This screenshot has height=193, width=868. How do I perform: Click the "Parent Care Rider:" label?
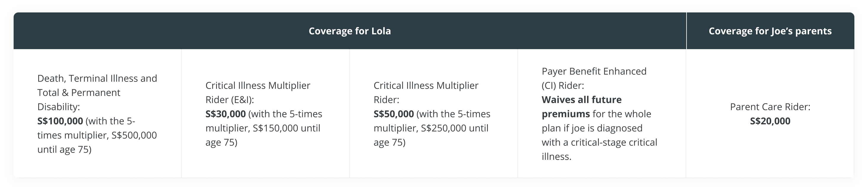pos(770,107)
